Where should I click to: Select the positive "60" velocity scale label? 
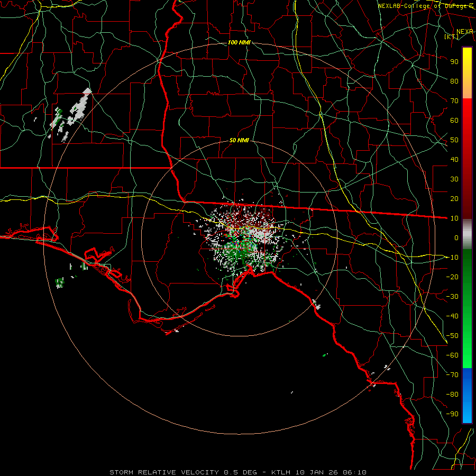point(454,120)
